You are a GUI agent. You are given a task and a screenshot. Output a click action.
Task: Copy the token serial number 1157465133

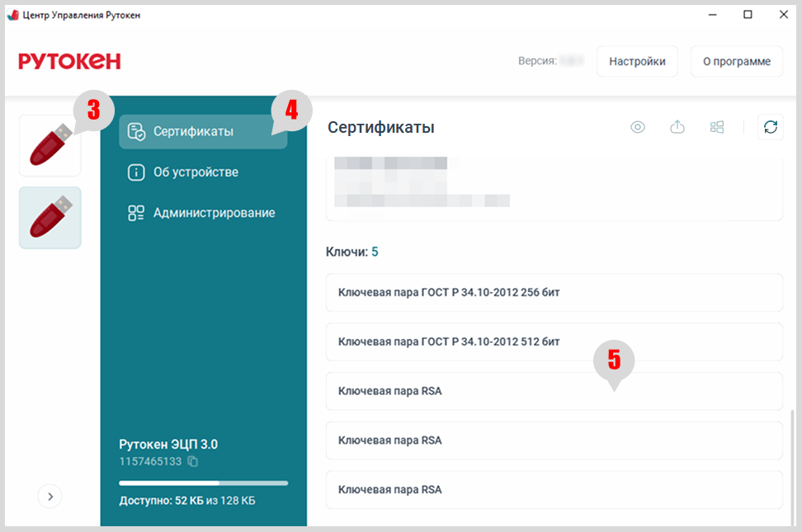pos(193,461)
